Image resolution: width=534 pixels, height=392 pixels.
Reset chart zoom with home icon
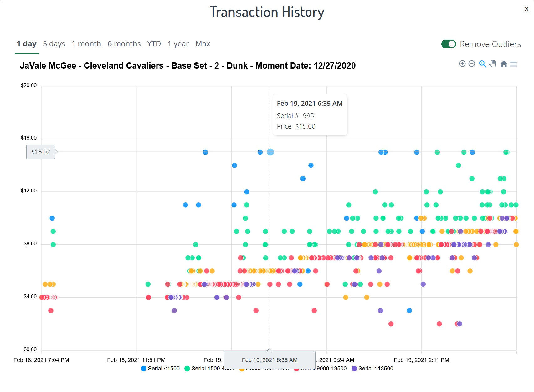click(504, 64)
